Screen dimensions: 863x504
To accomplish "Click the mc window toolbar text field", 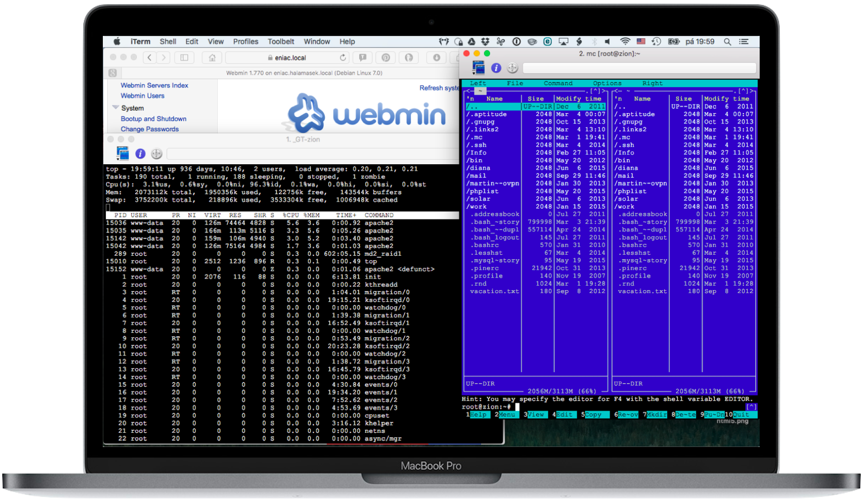I will 639,68.
